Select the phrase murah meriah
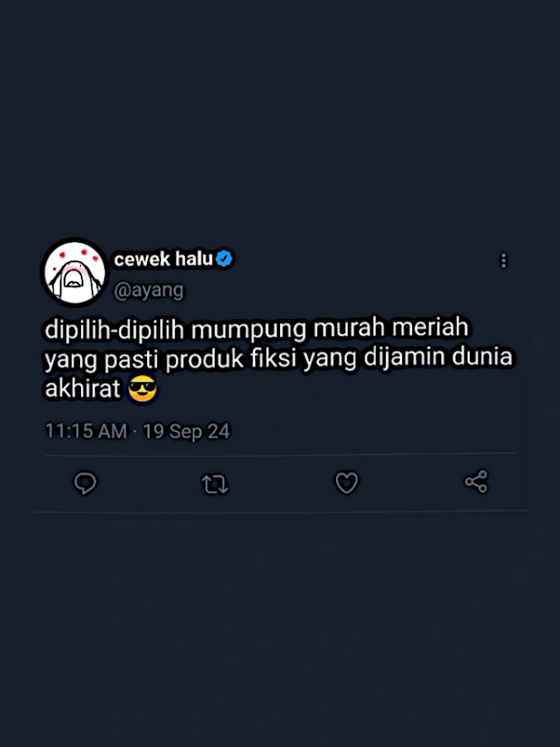The height and width of the screenshot is (747, 560). pos(391,328)
